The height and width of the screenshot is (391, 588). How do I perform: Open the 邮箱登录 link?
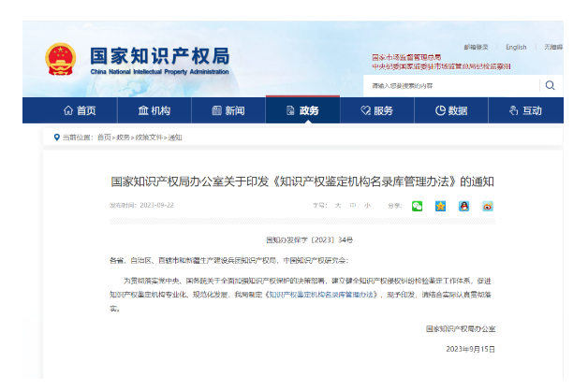(x=476, y=47)
